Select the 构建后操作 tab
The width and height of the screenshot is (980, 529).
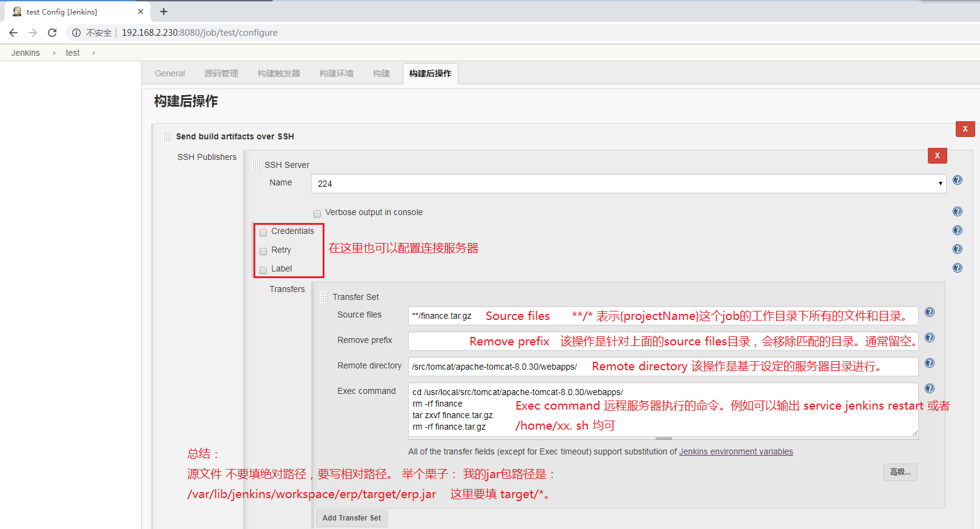point(431,73)
